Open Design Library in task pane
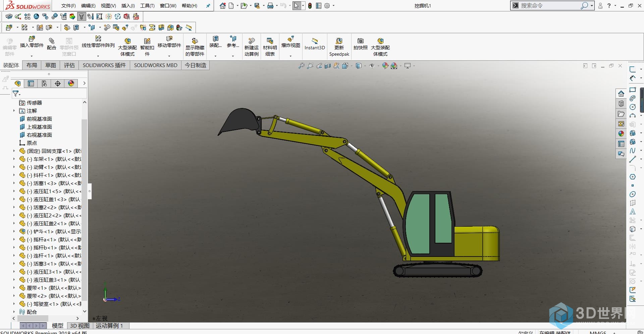 [x=621, y=104]
